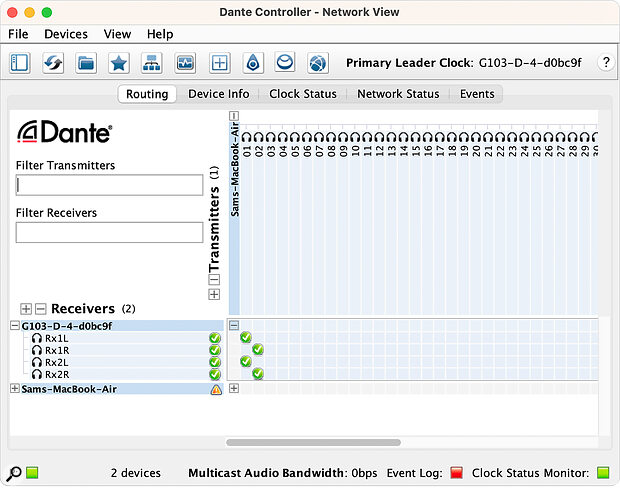Viewport: 620px width, 488px height.
Task: Collapse all transmitters with the minus button
Action: click(x=214, y=280)
